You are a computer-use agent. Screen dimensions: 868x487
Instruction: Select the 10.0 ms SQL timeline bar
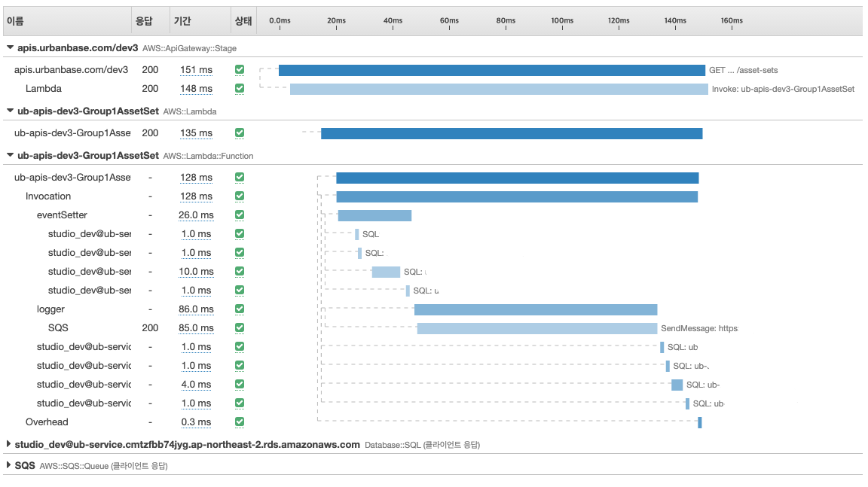tap(386, 272)
